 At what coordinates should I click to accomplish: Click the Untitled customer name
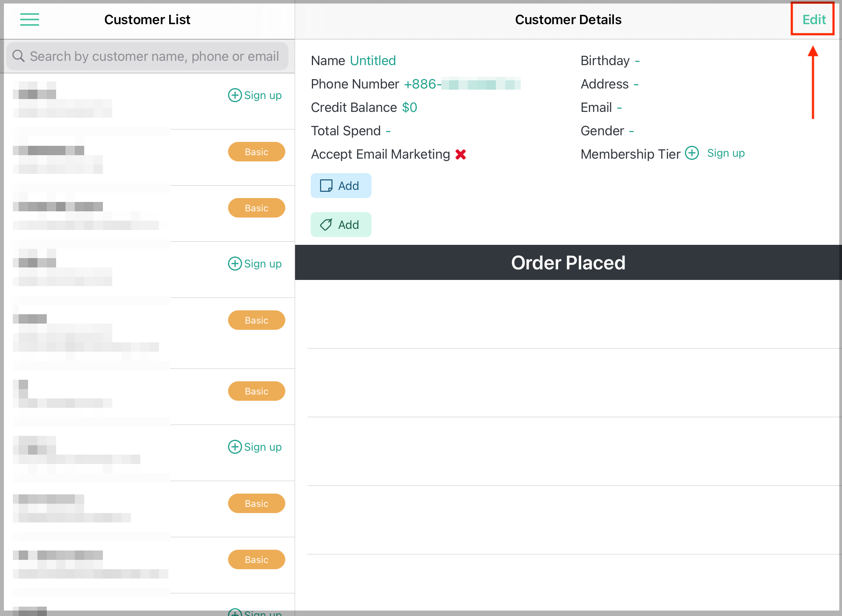pos(373,61)
